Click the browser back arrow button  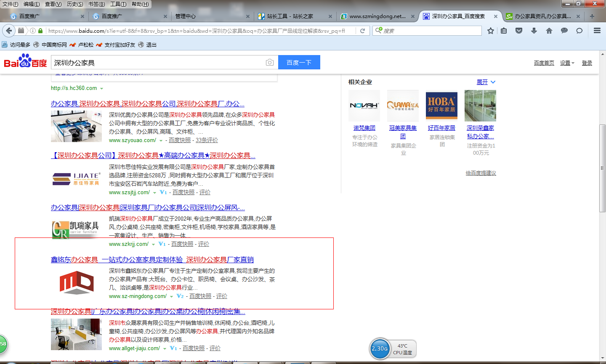[x=9, y=31]
